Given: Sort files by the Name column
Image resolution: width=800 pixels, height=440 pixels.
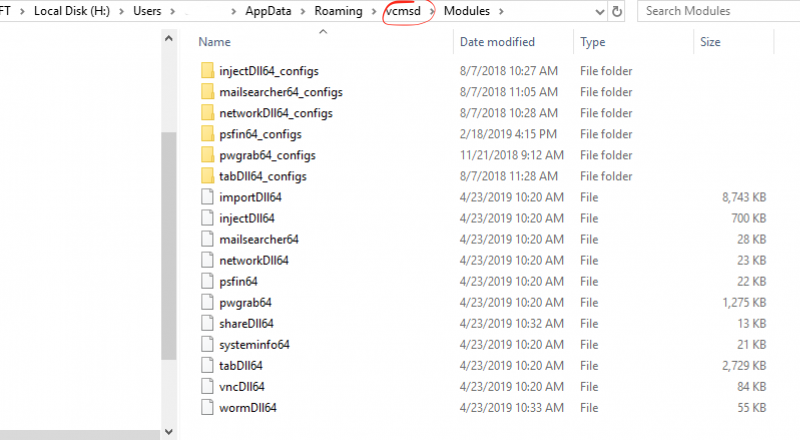Looking at the screenshot, I should (214, 42).
